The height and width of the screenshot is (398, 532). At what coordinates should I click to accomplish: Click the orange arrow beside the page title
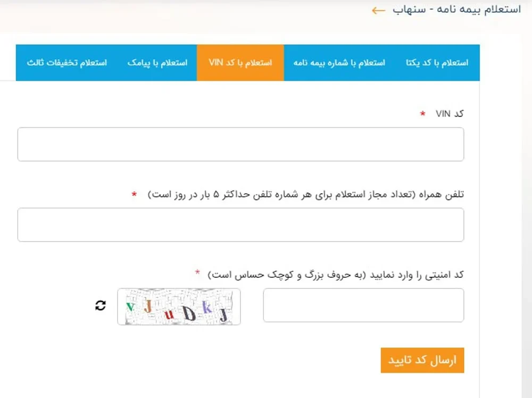point(378,10)
